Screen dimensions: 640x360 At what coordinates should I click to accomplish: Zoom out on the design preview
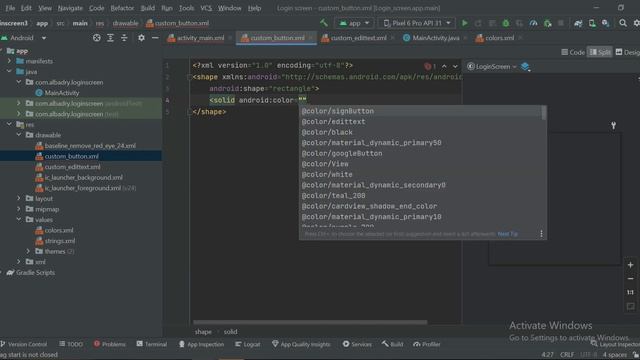630,279
